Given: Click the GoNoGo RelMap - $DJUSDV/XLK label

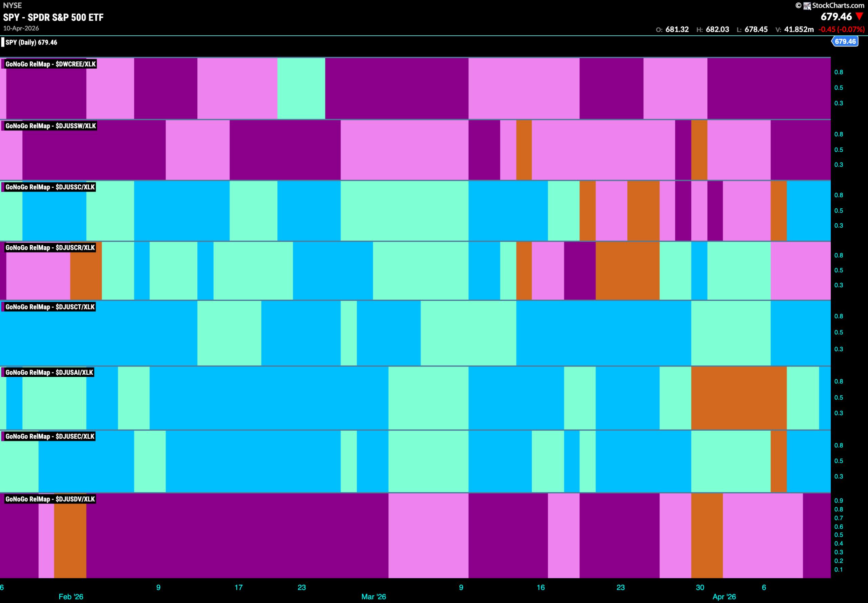Looking at the screenshot, I should pyautogui.click(x=50, y=499).
